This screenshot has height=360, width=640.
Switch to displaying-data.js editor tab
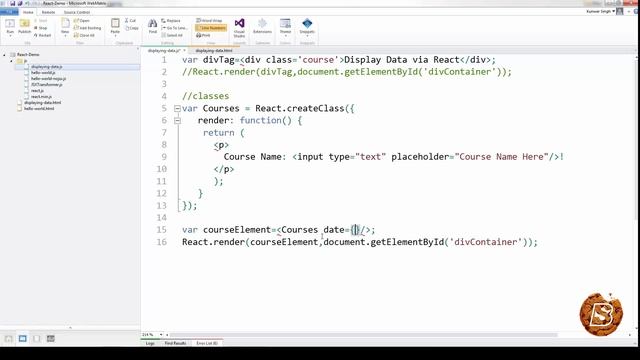pos(164,51)
